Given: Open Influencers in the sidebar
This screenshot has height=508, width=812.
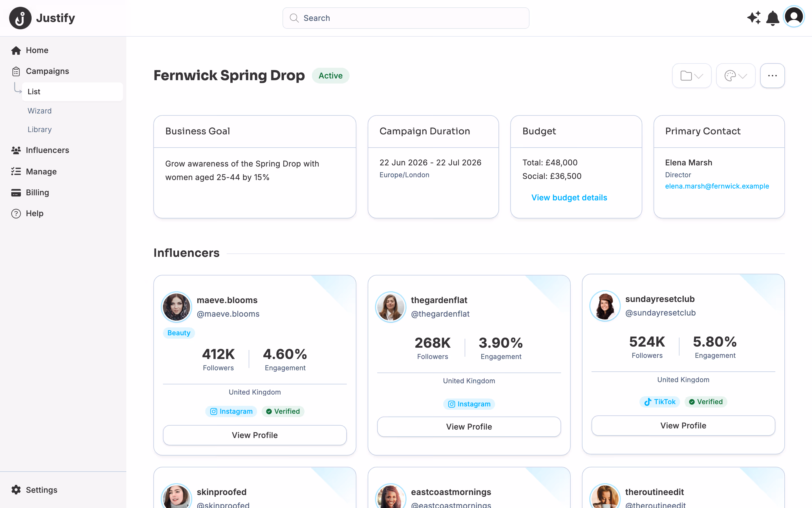Looking at the screenshot, I should 47,150.
